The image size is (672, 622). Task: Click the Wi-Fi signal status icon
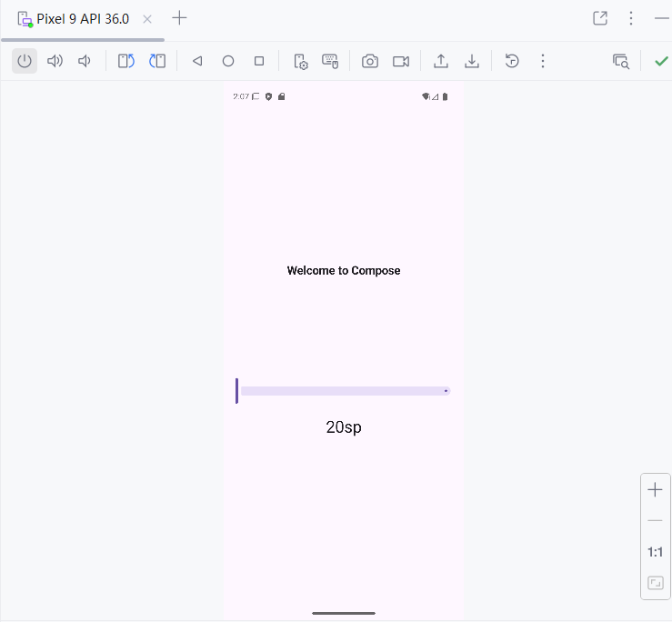point(426,97)
